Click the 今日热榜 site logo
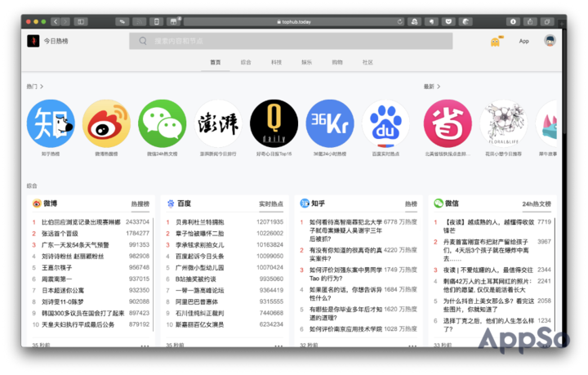The height and width of the screenshot is (375, 588). click(x=33, y=41)
